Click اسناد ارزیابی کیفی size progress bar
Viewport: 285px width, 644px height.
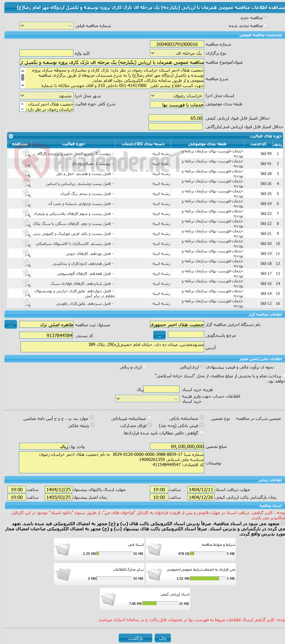coord(160,603)
